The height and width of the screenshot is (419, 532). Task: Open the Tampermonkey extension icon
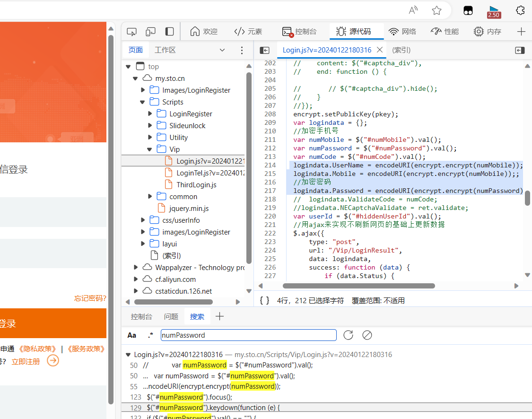coord(468,10)
